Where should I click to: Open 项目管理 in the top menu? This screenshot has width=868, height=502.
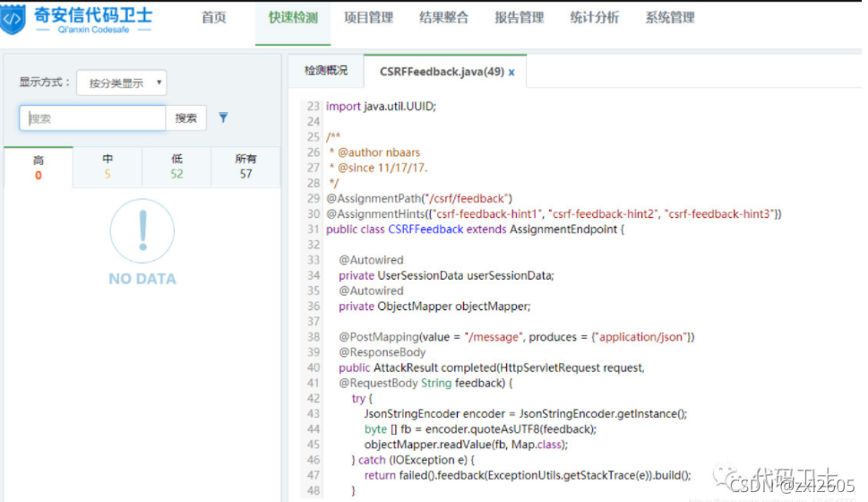point(369,18)
